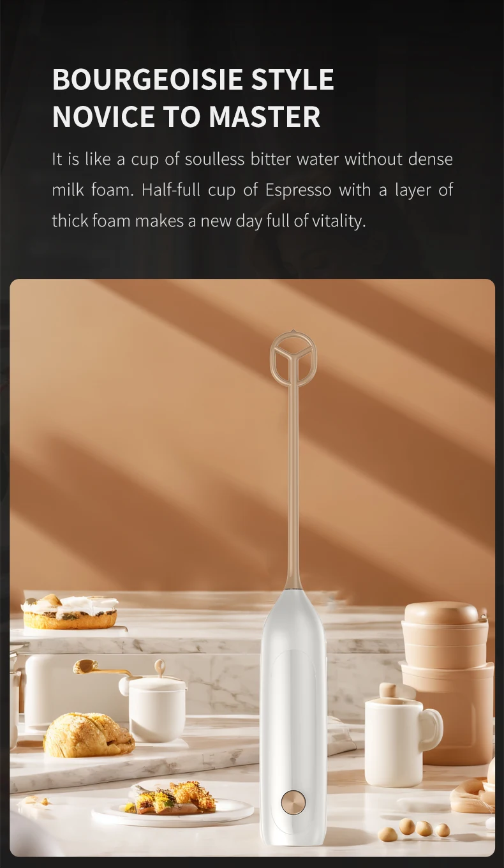The image size is (504, 868).
Task: Click the beige lid of stacked container
Action: [441, 613]
